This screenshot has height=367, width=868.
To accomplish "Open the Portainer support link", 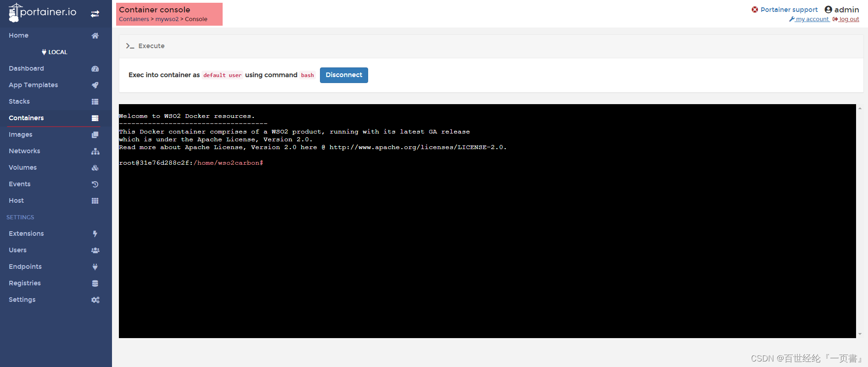I will pos(789,10).
